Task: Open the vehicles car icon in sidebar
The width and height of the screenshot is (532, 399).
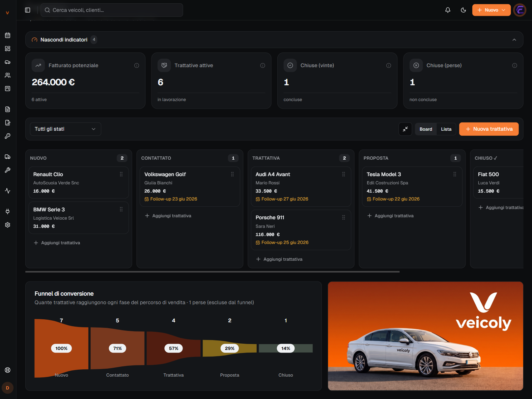Action: 8,62
